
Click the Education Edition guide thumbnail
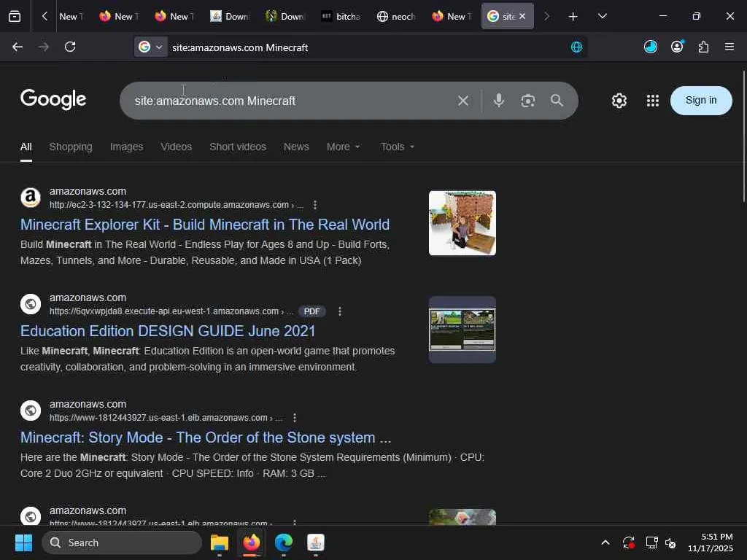462,330
